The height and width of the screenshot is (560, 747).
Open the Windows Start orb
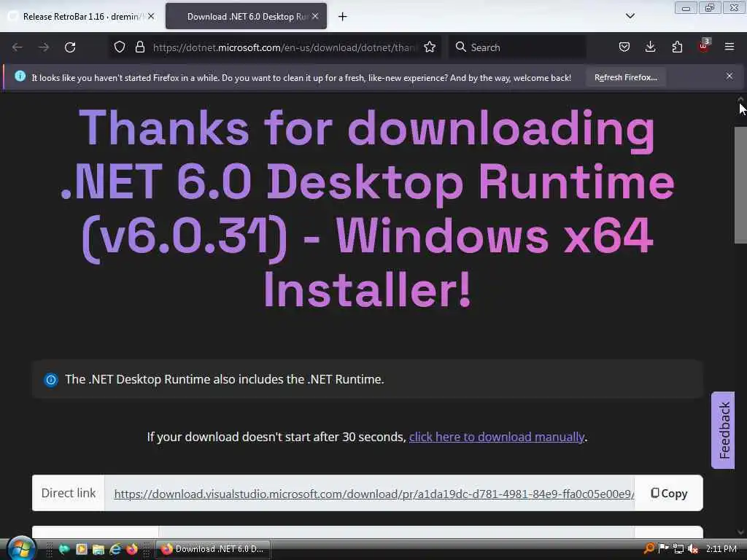pos(20,548)
